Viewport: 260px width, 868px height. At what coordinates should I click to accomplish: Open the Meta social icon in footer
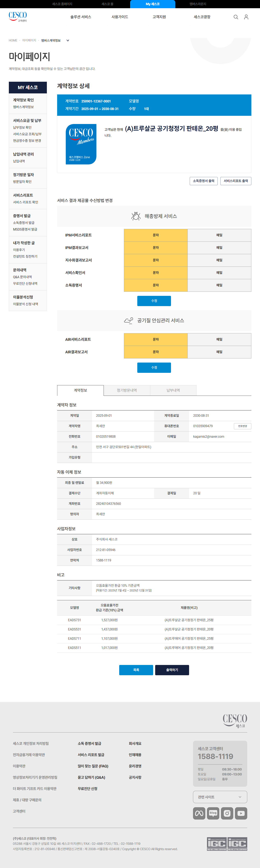199,813
